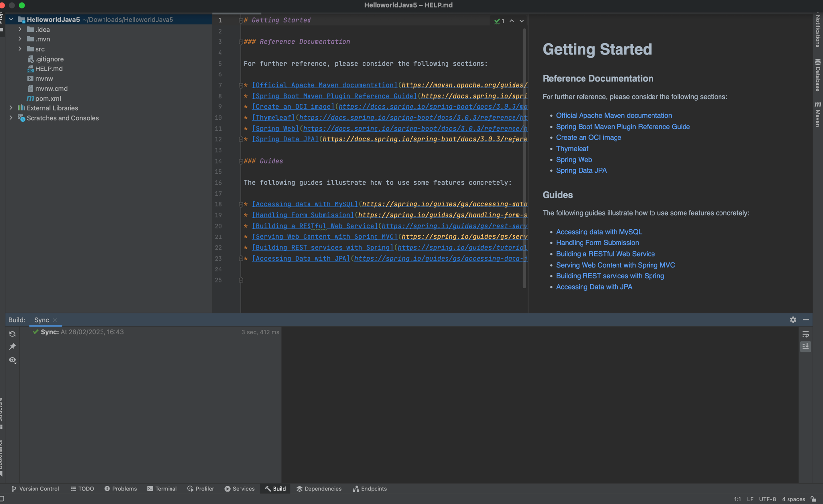The width and height of the screenshot is (823, 504).
Task: Select mvnw.cmd in project tree
Action: coord(47,88)
